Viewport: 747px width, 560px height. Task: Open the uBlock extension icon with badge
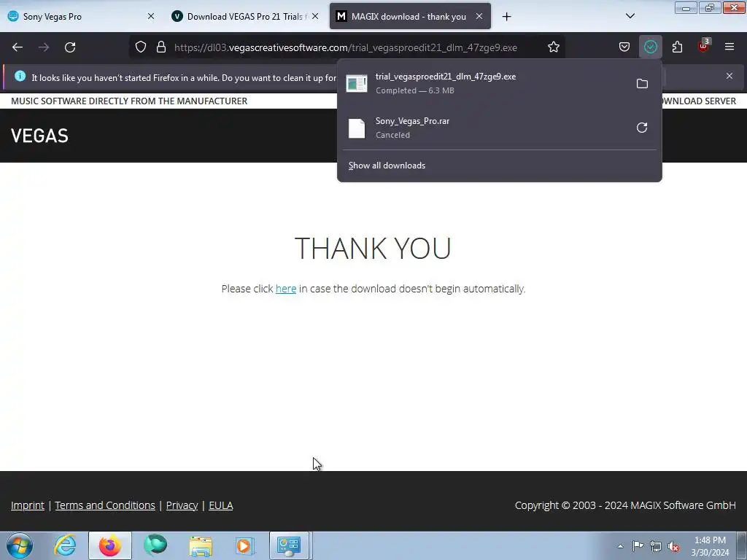(704, 46)
